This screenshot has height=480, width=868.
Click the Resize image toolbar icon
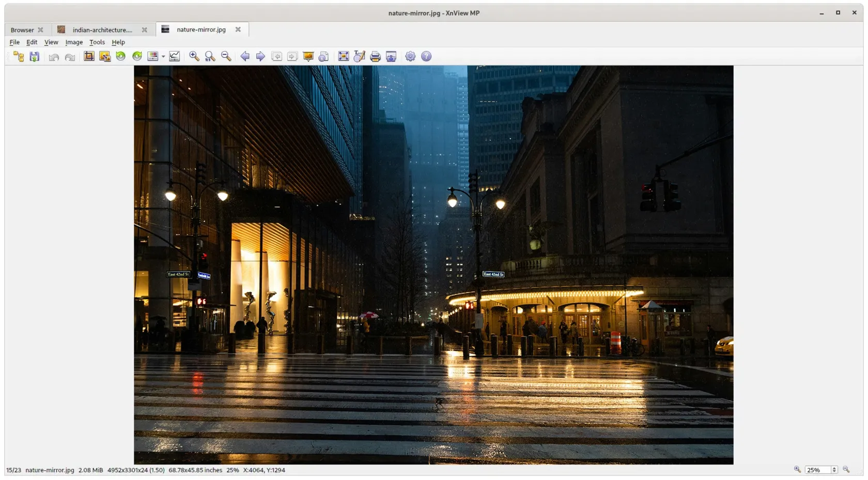(x=105, y=57)
